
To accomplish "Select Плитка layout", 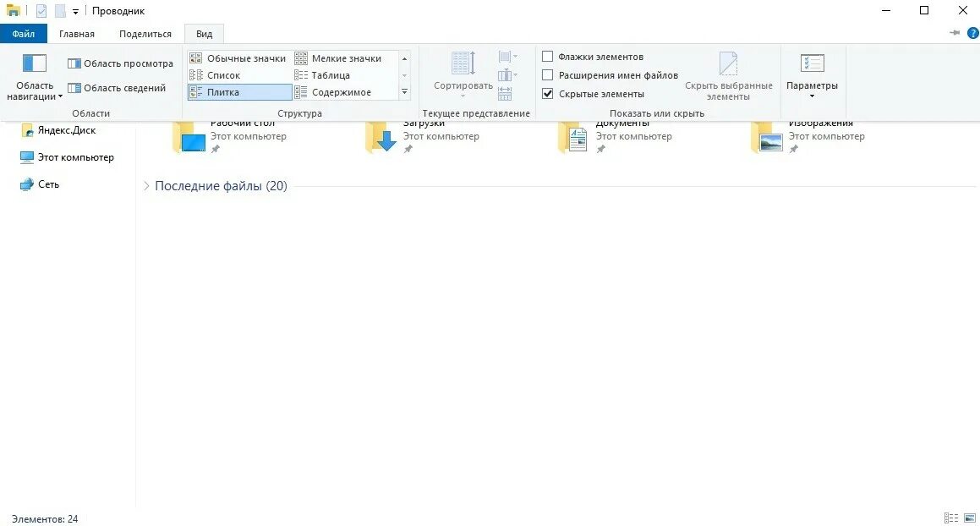I will [239, 92].
